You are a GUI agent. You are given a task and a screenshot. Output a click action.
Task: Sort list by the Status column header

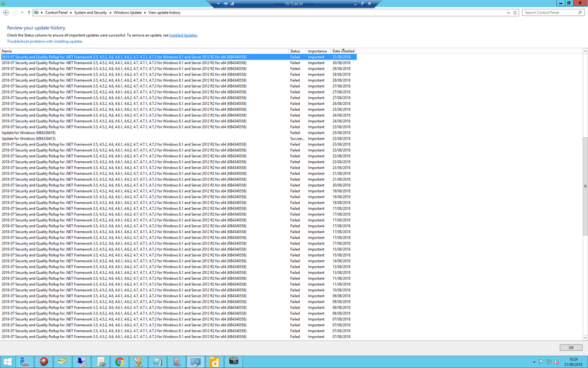click(298, 51)
